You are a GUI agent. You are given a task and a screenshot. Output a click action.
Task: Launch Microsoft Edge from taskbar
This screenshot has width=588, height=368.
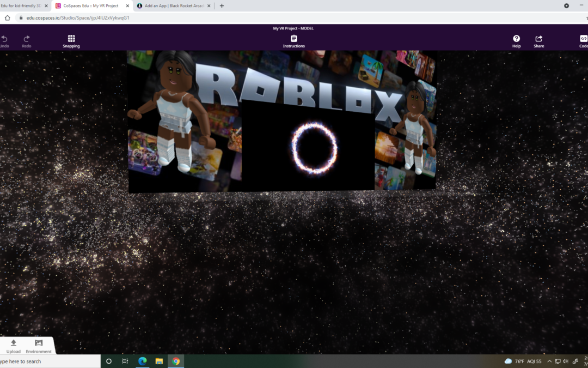142,361
